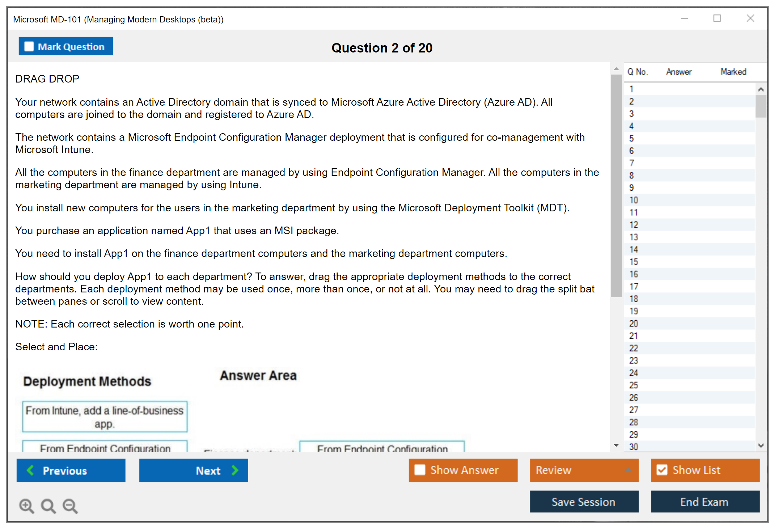Enable the Show Answer checkbox
Viewport: 778px width, 532px height.
(420, 470)
